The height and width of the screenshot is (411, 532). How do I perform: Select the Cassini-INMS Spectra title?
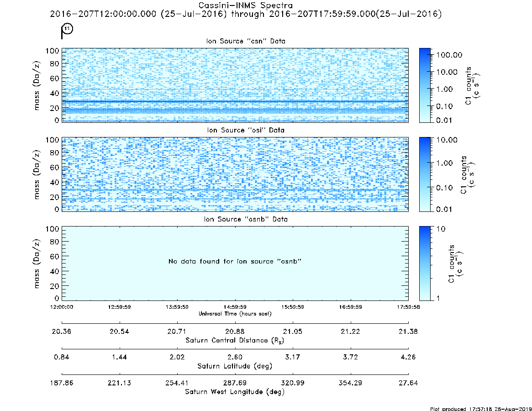pyautogui.click(x=245, y=5)
